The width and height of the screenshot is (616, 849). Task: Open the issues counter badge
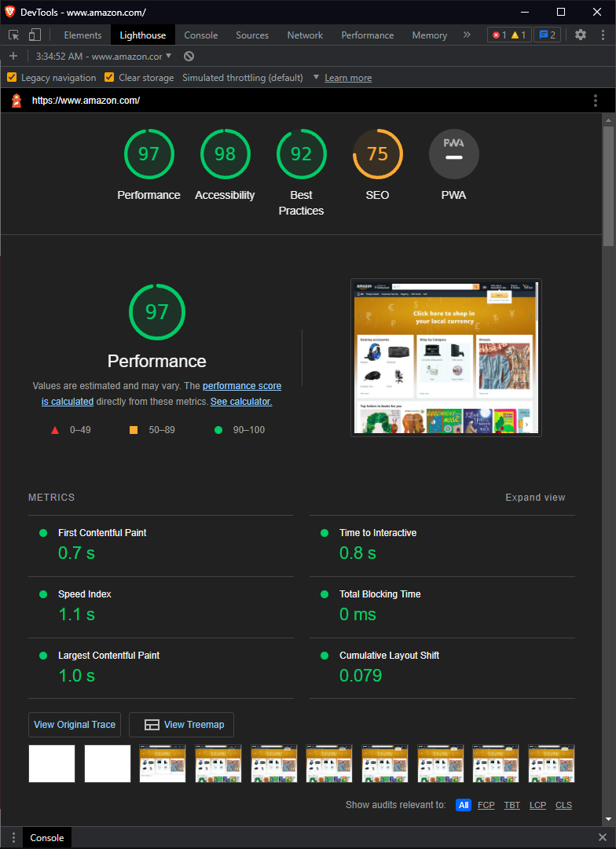click(x=548, y=35)
